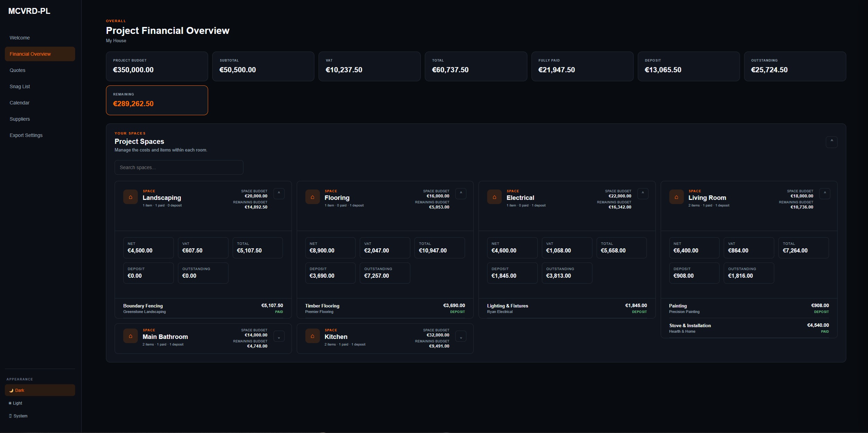This screenshot has width=868, height=433.
Task: Click the Outstanding €25,724.50 card
Action: [795, 66]
